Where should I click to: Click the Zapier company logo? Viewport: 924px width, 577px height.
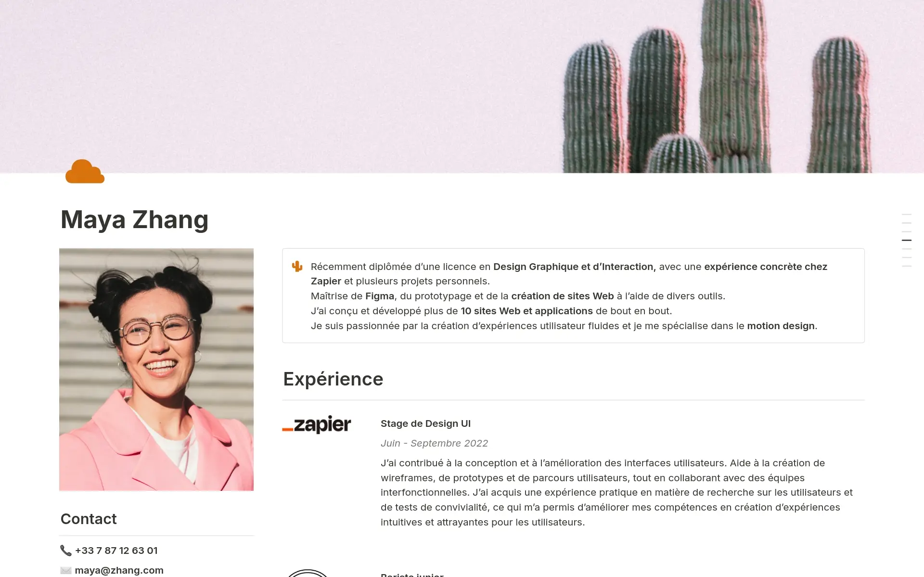(x=317, y=424)
